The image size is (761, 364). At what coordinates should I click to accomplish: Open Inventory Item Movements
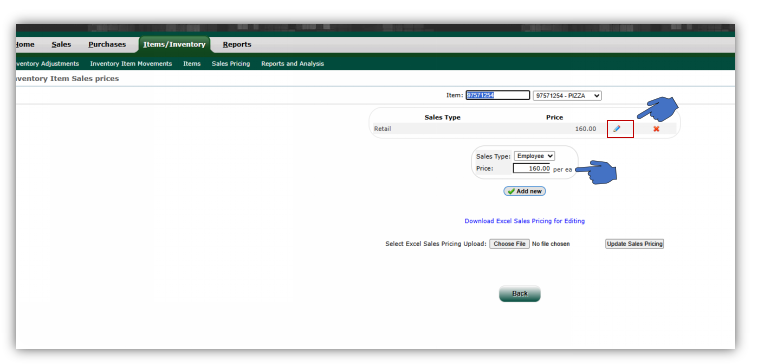[x=131, y=64]
